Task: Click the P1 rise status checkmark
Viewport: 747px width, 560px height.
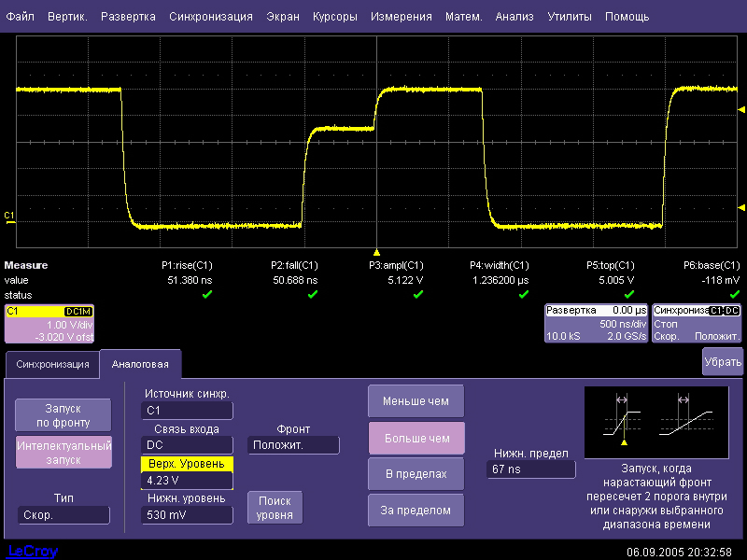Action: click(207, 294)
